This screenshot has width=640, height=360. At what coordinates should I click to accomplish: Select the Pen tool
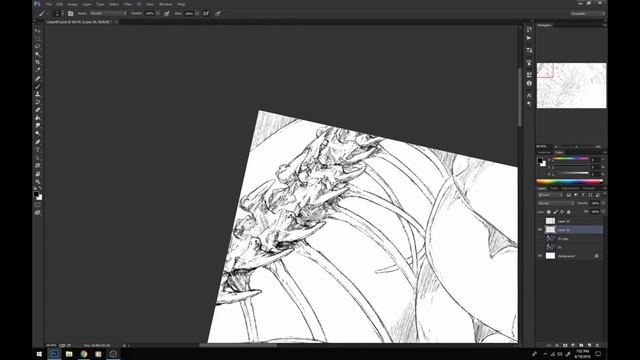click(38, 142)
